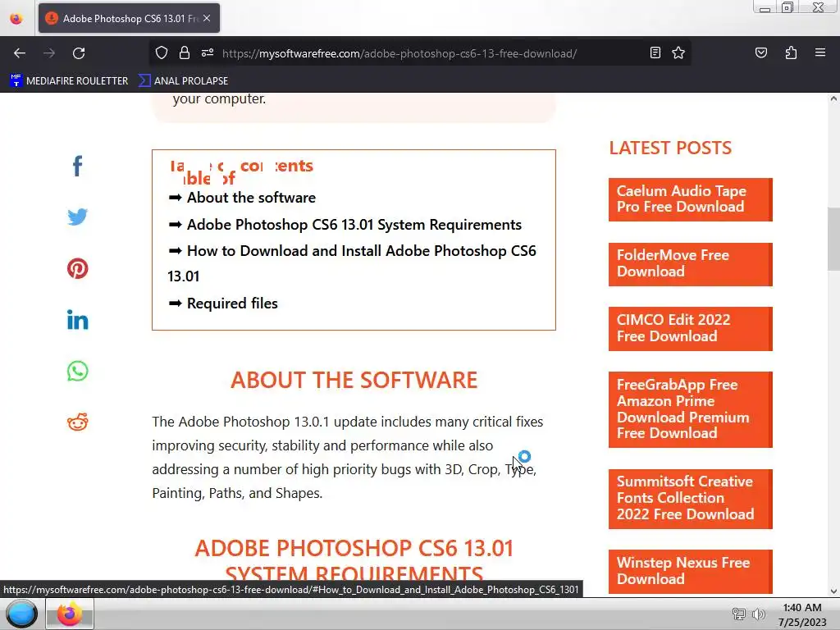Open the volume speaker tray icon
Viewport: 840px width, 630px height.
[x=758, y=614]
